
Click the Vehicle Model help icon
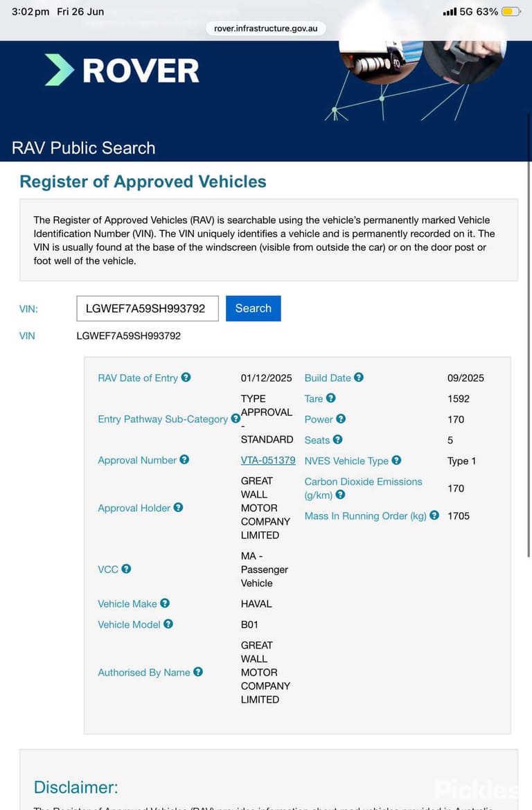pyautogui.click(x=168, y=624)
